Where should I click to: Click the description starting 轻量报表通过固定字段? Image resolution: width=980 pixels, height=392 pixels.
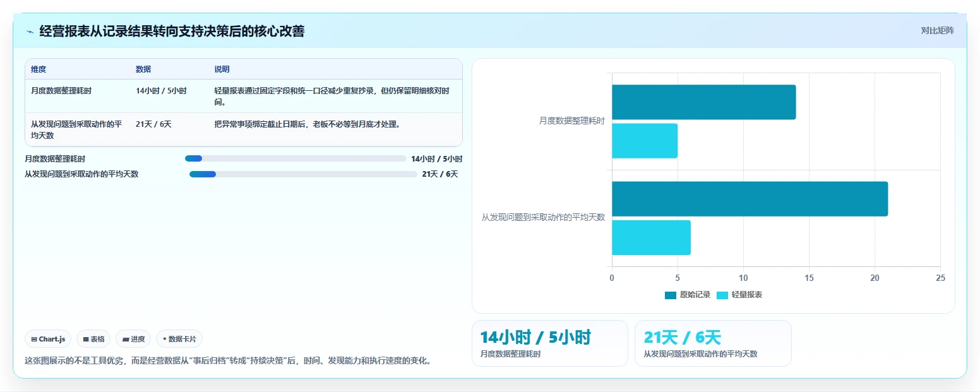332,97
